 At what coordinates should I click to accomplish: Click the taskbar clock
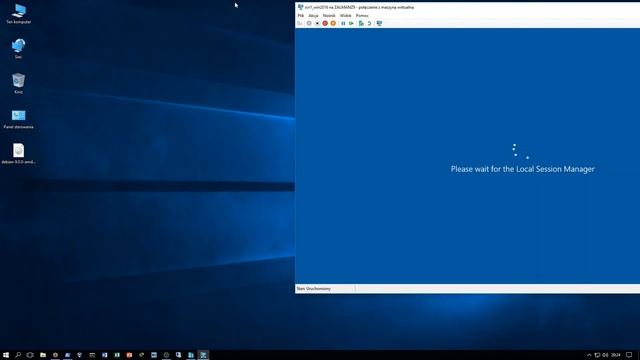tap(616, 355)
